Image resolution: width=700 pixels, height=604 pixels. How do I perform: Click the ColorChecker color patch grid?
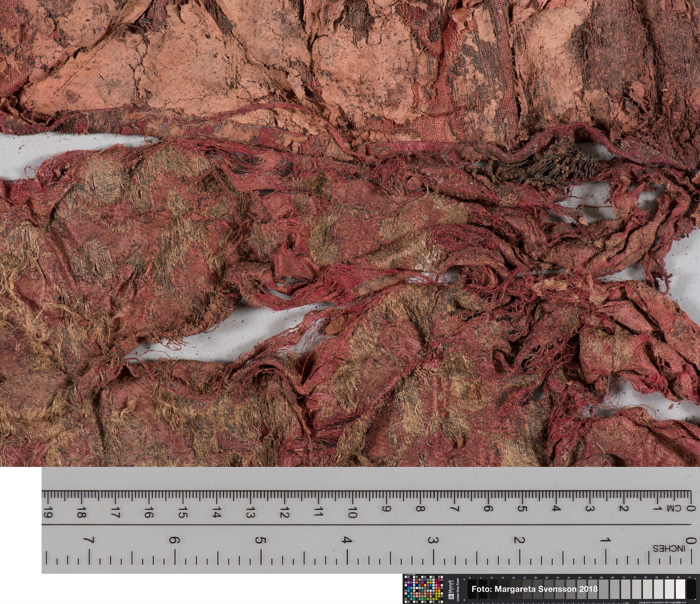pos(423,589)
